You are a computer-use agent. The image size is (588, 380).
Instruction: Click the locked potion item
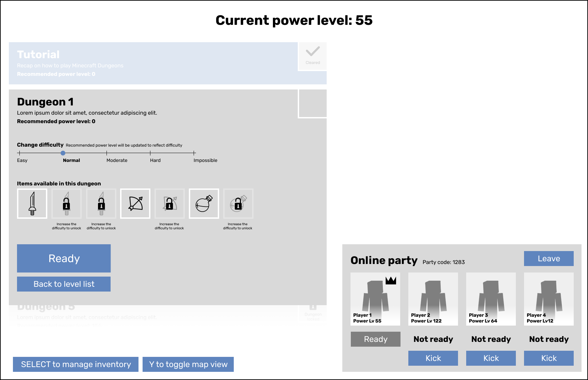[x=238, y=203]
